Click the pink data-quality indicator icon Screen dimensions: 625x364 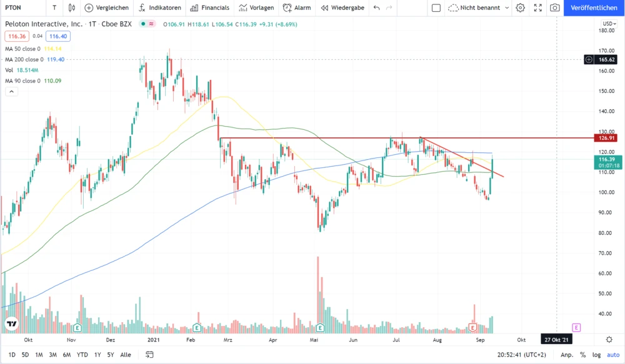[x=151, y=24]
